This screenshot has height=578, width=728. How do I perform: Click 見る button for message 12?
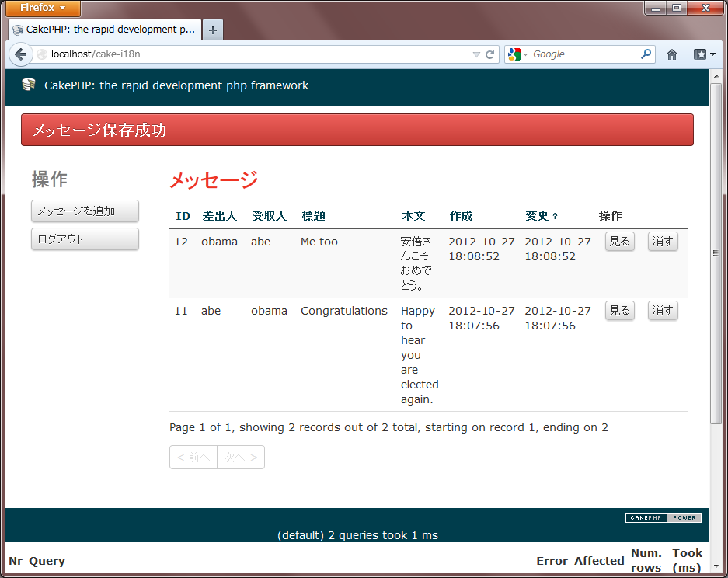point(619,242)
